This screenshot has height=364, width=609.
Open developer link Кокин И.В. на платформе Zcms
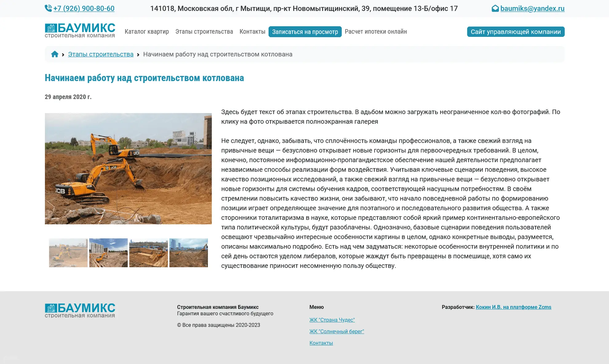[513, 307]
